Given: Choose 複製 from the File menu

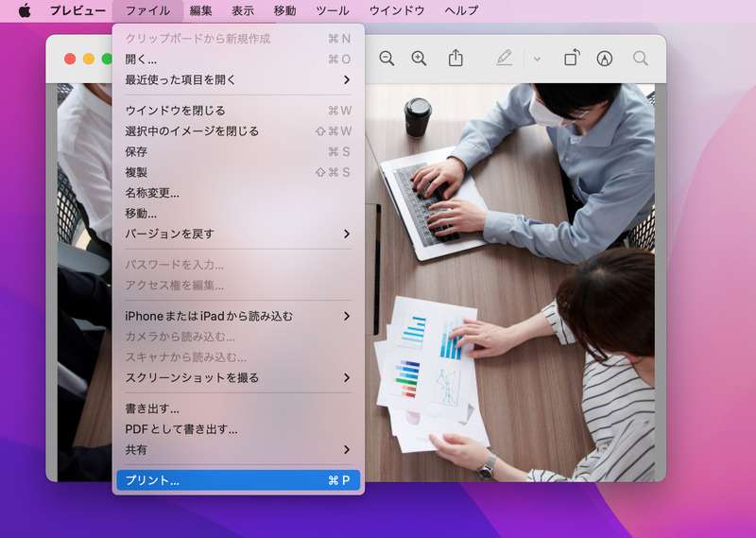Looking at the screenshot, I should point(238,172).
